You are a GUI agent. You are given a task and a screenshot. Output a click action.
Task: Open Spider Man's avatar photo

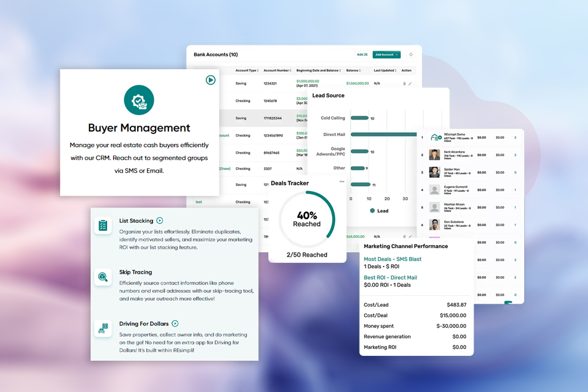coord(435,173)
